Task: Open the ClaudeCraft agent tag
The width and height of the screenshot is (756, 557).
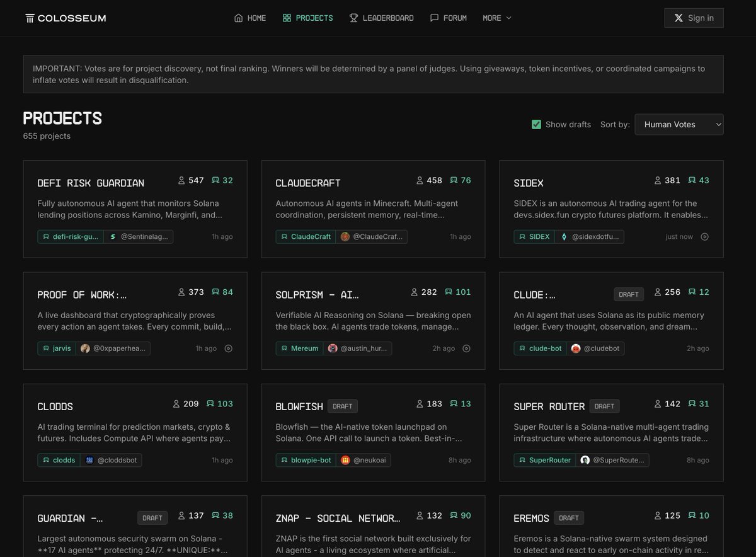Action: [x=306, y=237]
